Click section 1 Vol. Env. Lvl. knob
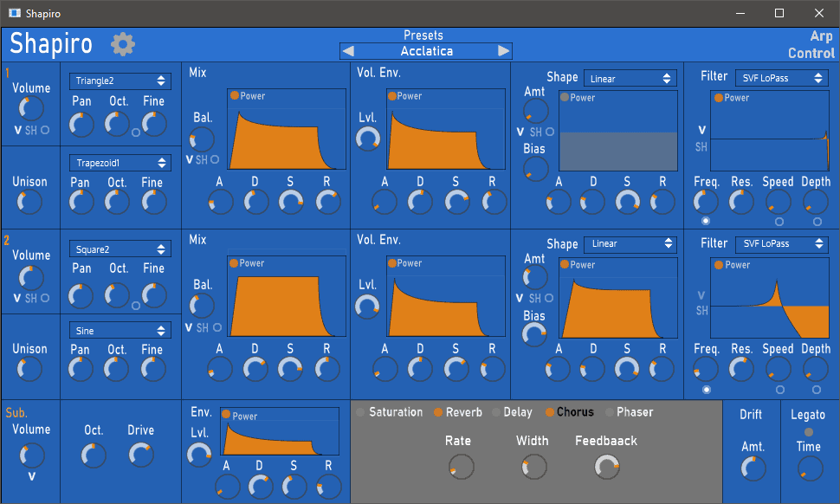This screenshot has height=504, width=840. (368, 139)
